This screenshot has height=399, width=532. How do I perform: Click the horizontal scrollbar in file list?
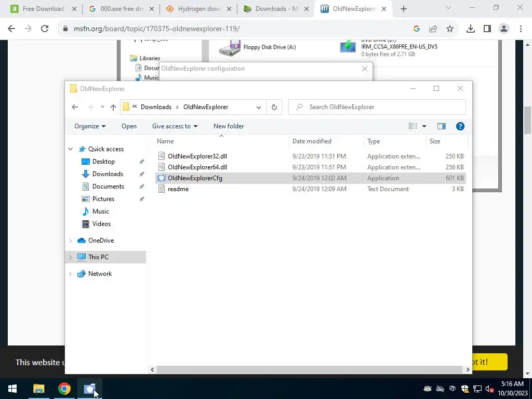[x=310, y=369]
